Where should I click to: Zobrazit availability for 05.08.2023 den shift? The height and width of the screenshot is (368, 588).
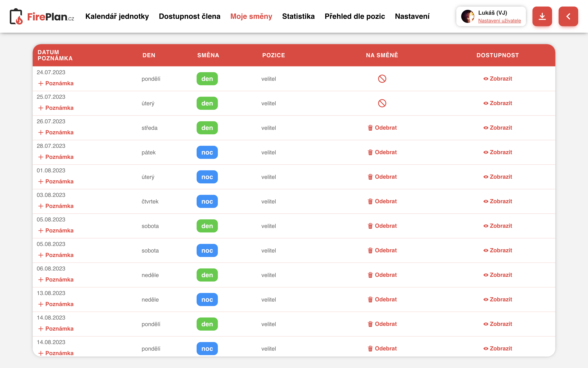coord(498,226)
